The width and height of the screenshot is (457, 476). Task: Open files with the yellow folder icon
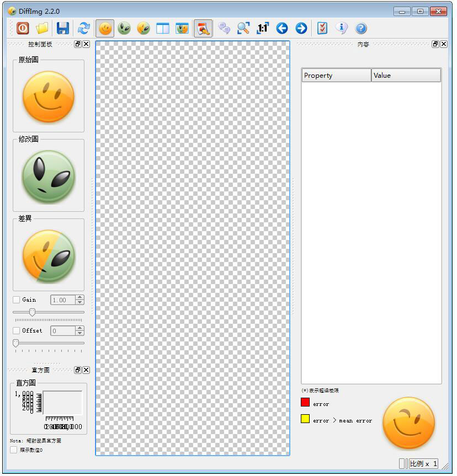[42, 28]
